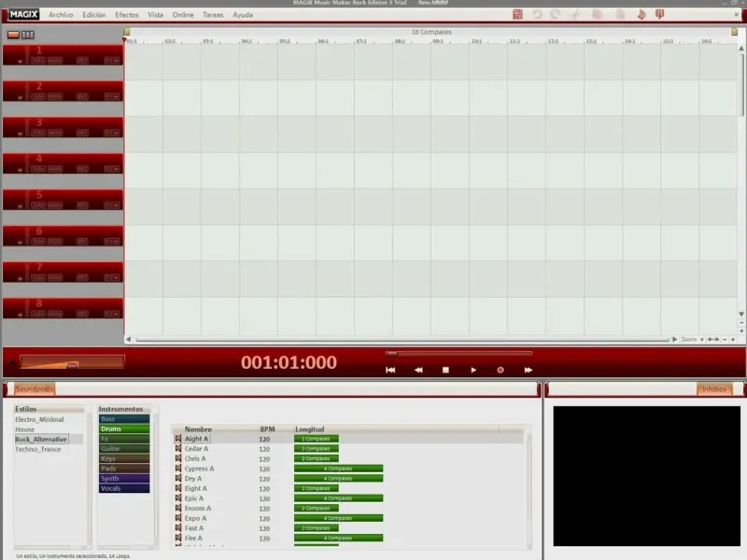
Task: Open FX dropdown on track 7
Action: (x=112, y=277)
